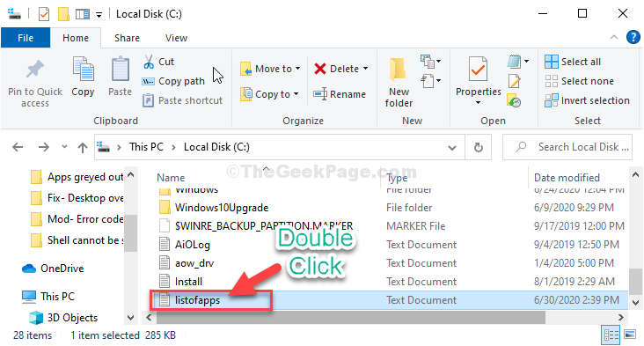
Task: Select 3D Objects in navigation pane
Action: [x=63, y=318]
